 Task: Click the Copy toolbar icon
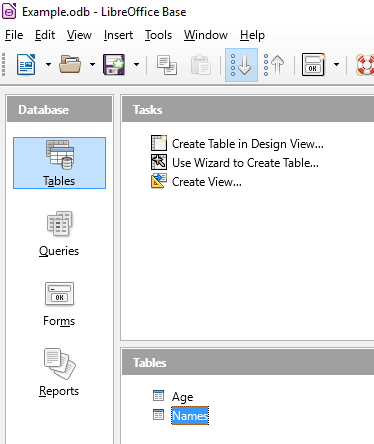coord(167,65)
